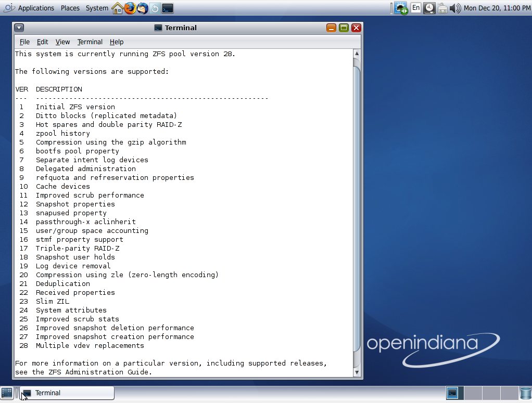Click 'The following versions are supported:' line

click(x=92, y=72)
